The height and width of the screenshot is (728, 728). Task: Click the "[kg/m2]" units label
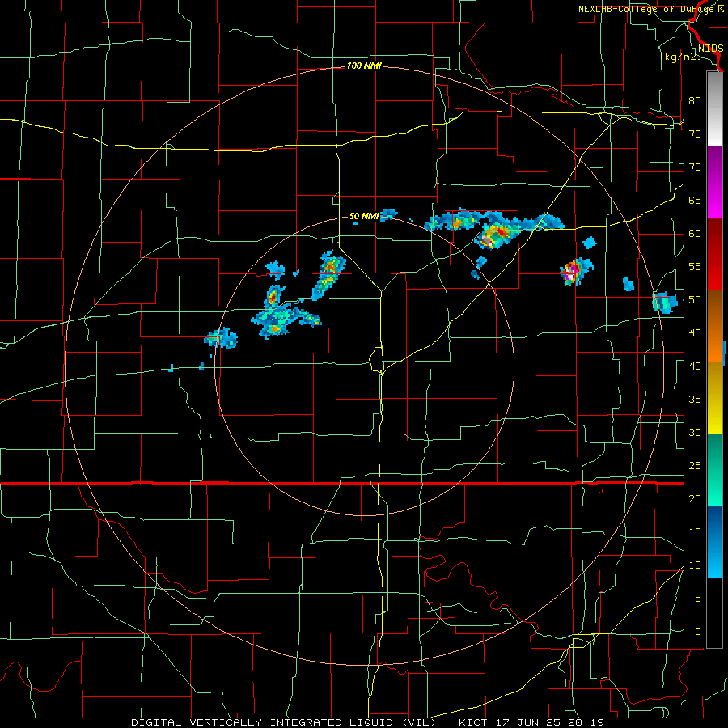click(680, 57)
